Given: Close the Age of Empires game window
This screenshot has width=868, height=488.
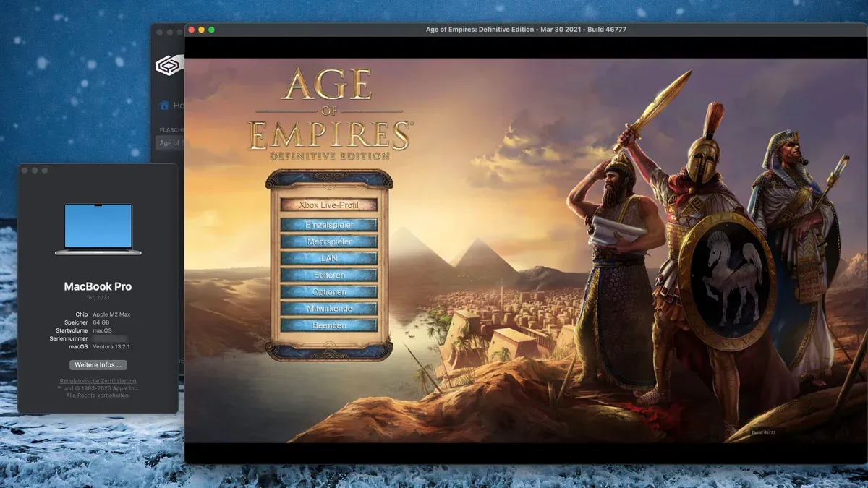Looking at the screenshot, I should point(192,30).
